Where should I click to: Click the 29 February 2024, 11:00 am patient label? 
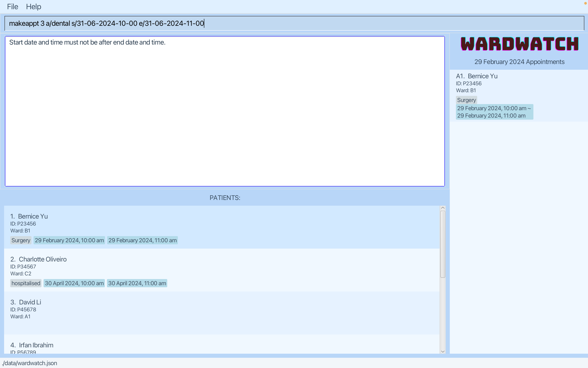click(x=142, y=240)
